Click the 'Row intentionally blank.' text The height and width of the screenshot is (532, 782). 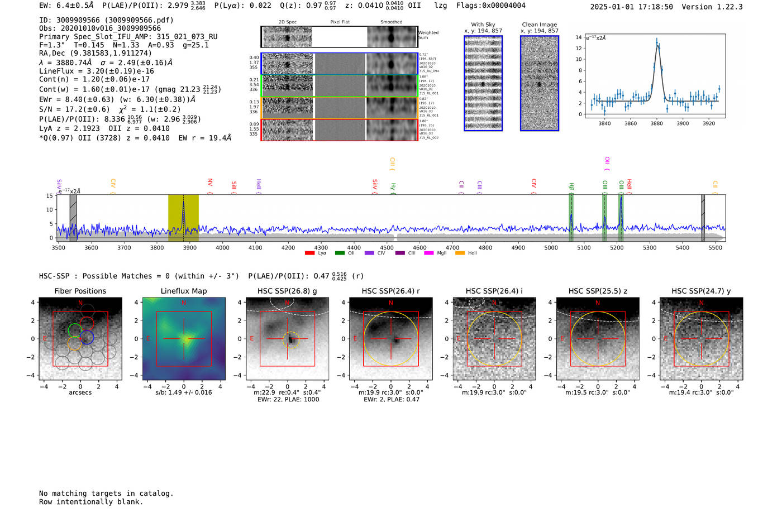[91, 502]
